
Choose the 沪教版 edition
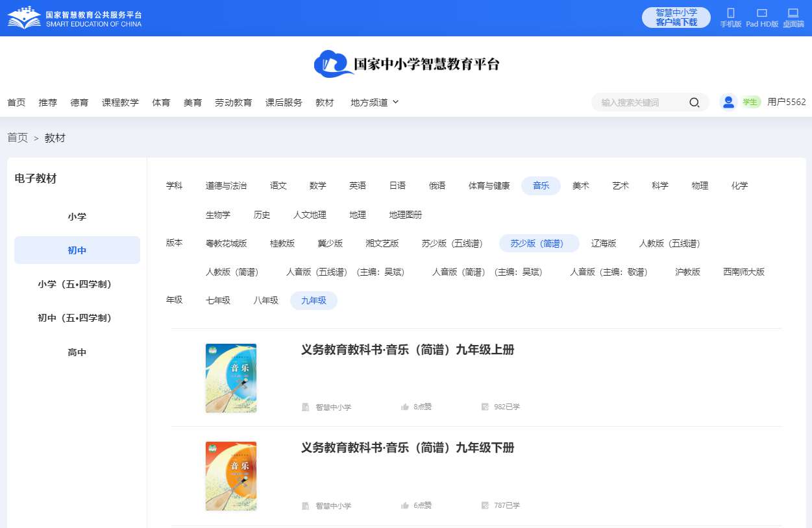click(x=688, y=272)
